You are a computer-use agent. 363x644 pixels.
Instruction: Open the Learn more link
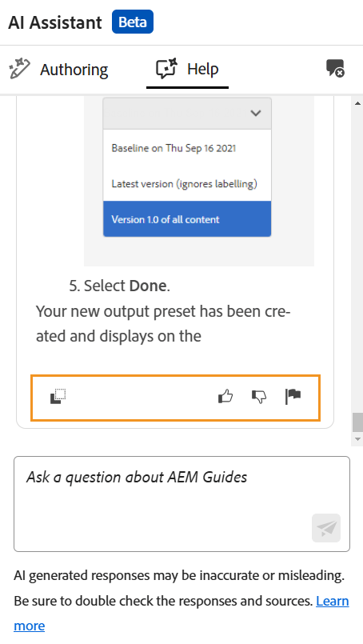(181, 613)
